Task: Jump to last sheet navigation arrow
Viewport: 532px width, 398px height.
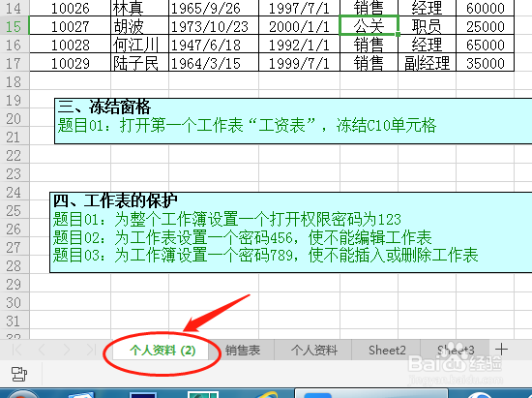Action: coord(91,350)
